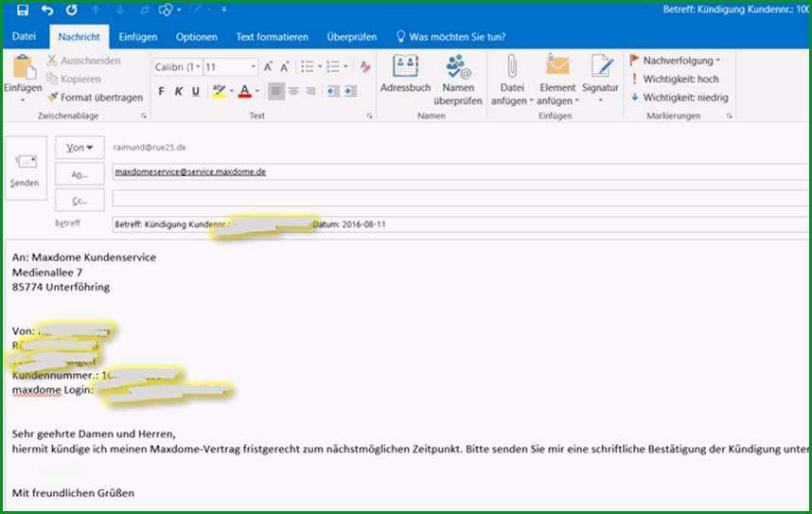This screenshot has width=812, height=514.
Task: Open Nachverfolgung flag dropdown
Action: [675, 61]
